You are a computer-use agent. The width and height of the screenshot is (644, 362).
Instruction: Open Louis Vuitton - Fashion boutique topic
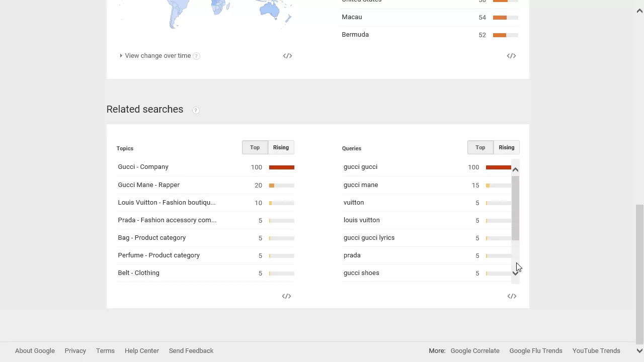[x=167, y=203]
